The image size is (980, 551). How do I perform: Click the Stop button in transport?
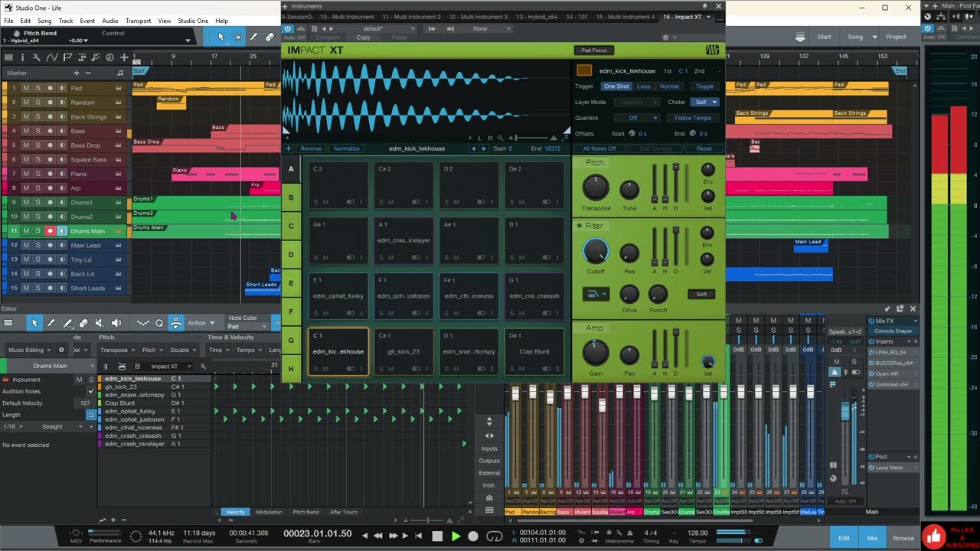437,536
